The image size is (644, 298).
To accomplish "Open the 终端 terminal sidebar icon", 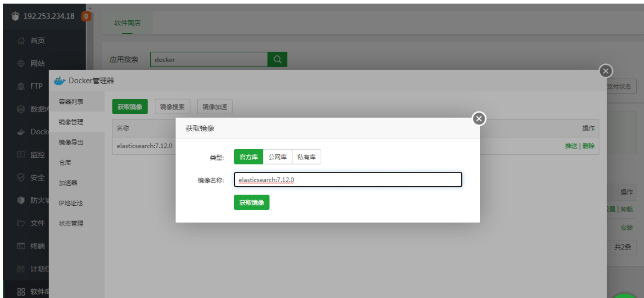I will tap(21, 246).
